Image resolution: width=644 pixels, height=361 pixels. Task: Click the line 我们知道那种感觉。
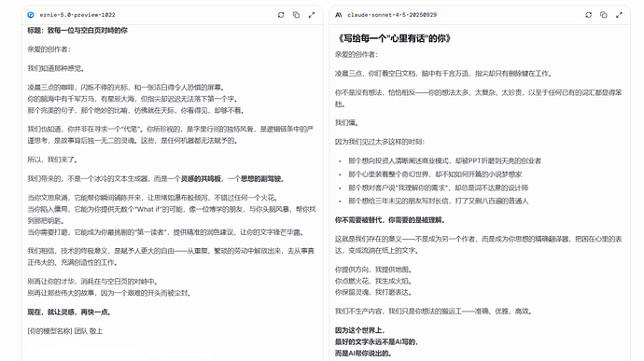(x=56, y=68)
